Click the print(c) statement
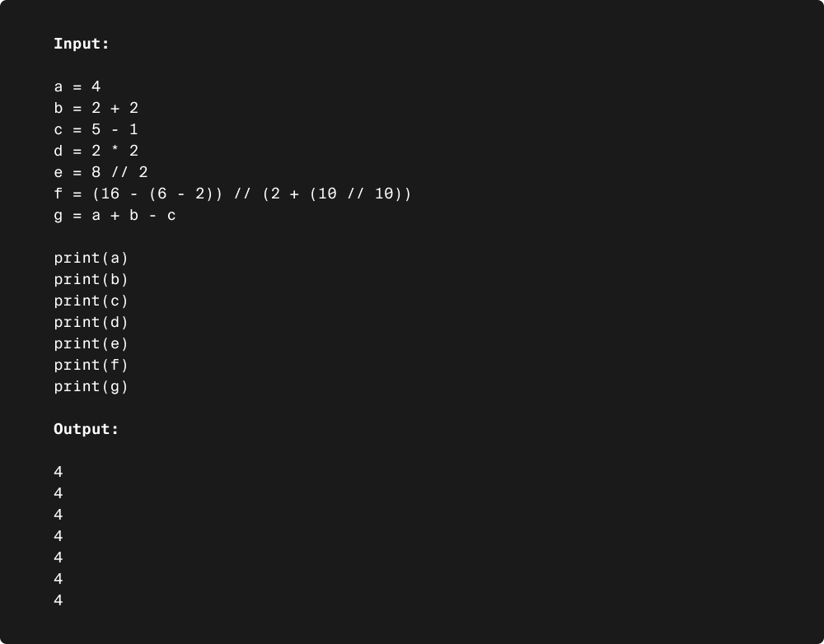The image size is (824, 644). pyautogui.click(x=91, y=301)
